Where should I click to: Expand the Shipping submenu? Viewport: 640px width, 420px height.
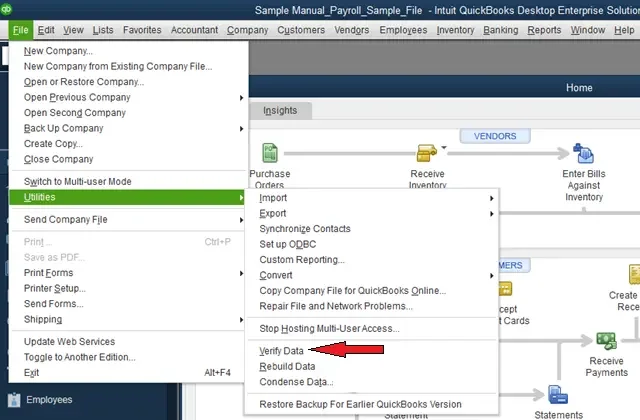tap(241, 320)
